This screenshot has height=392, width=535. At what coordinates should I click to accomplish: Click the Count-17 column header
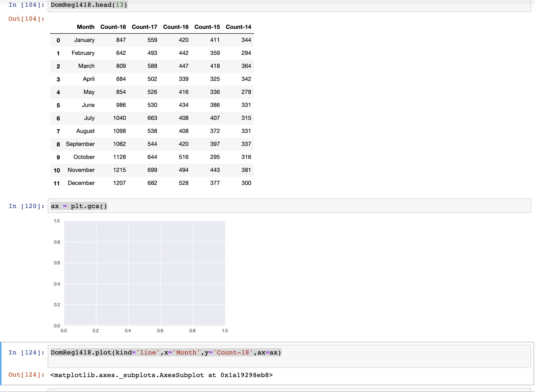coord(144,27)
